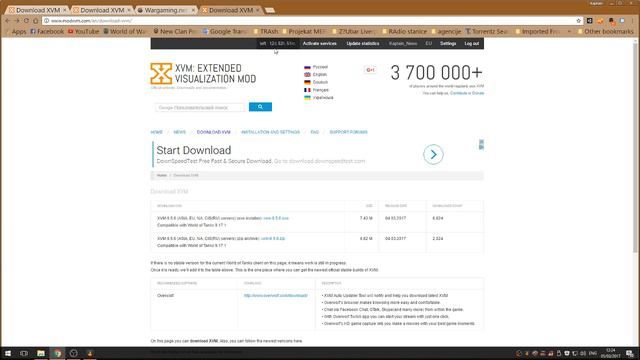Click the browser forward arrow

17,20
